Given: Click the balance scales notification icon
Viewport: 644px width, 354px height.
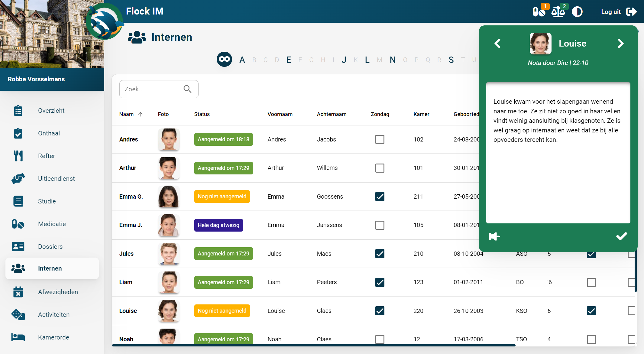Looking at the screenshot, I should [x=558, y=12].
